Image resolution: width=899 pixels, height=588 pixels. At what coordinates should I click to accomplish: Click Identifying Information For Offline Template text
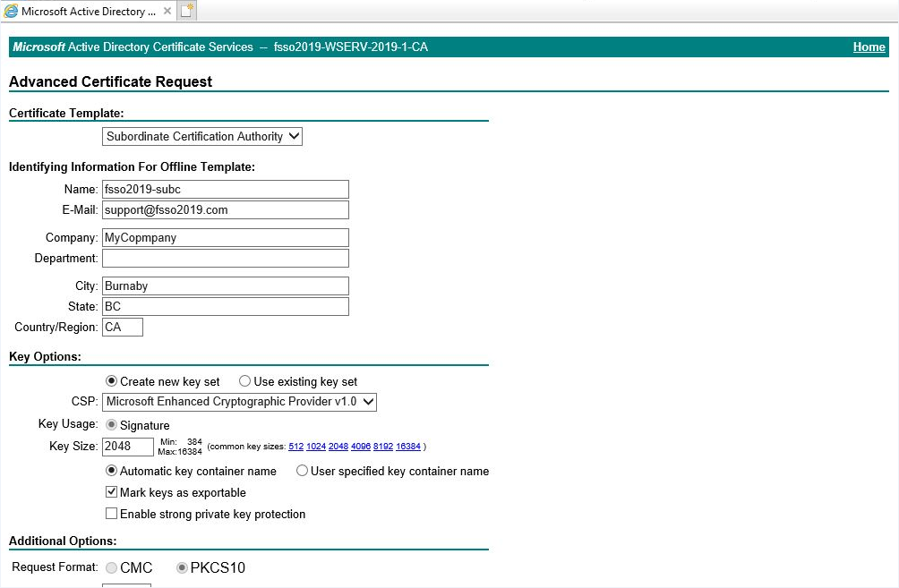132,166
